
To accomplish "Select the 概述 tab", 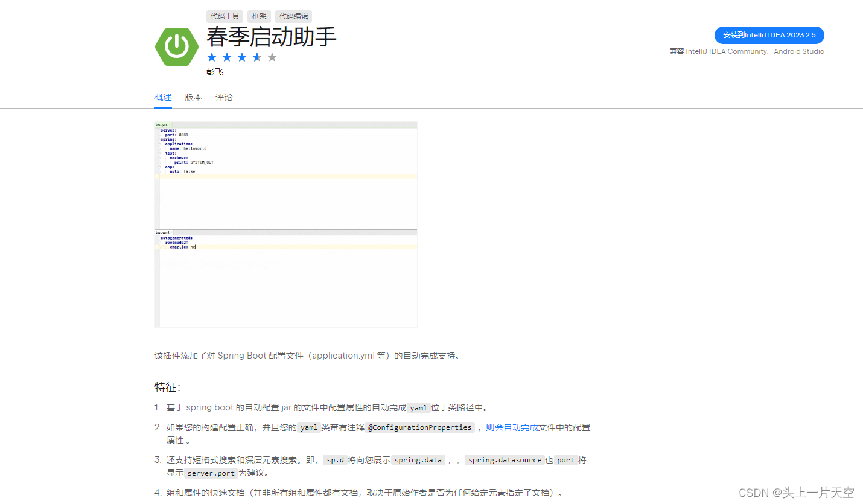I will (x=162, y=97).
